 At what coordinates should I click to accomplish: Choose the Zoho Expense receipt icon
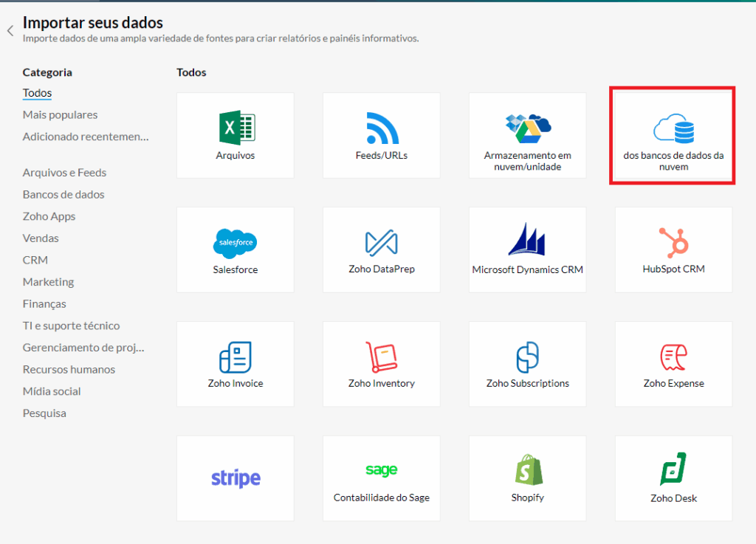673,357
